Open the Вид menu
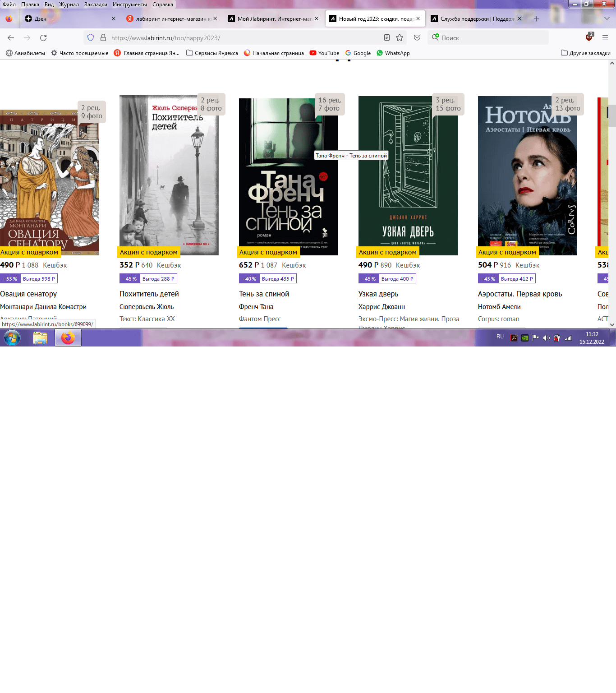Screen dimensions: 616x693 pyautogui.click(x=49, y=5)
